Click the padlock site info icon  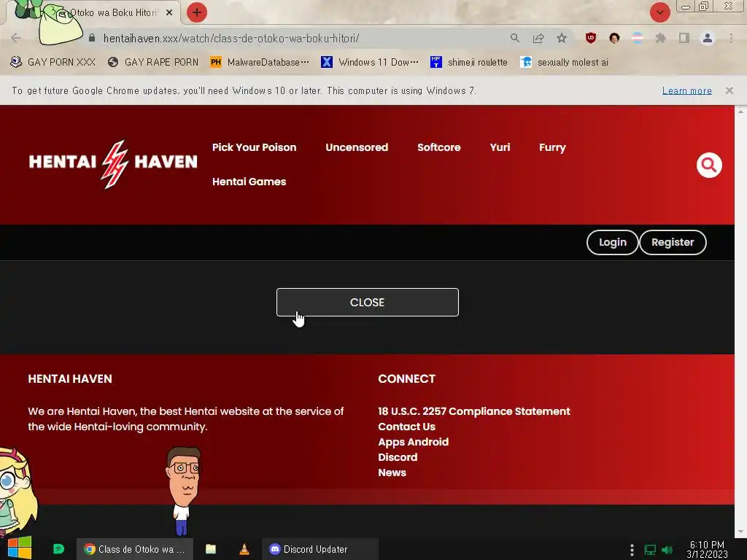[x=92, y=38]
